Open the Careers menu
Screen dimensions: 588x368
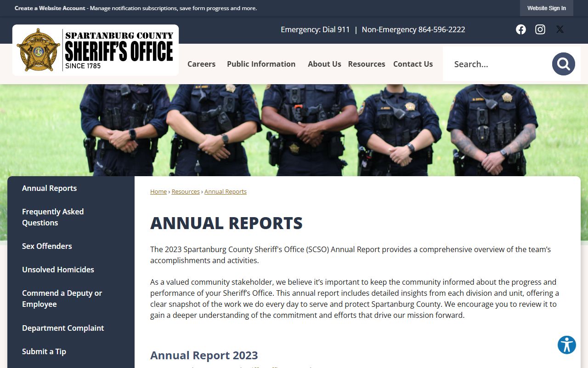pyautogui.click(x=201, y=64)
